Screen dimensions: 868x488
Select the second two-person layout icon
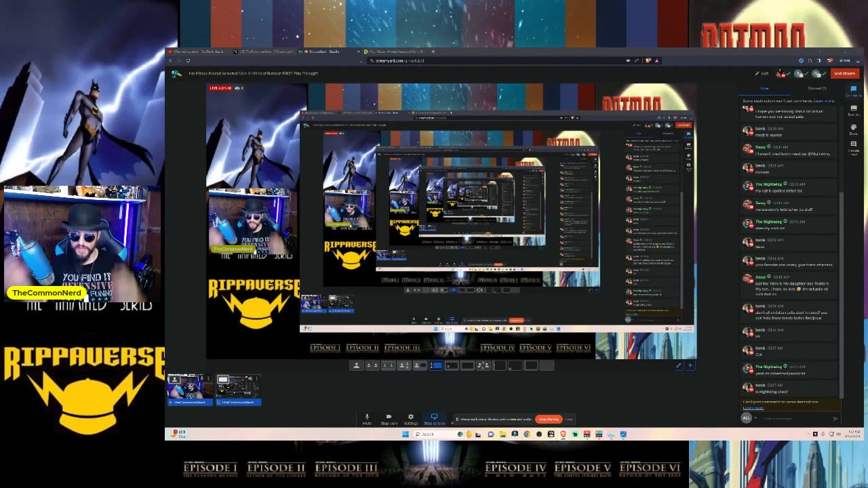pyautogui.click(x=388, y=365)
